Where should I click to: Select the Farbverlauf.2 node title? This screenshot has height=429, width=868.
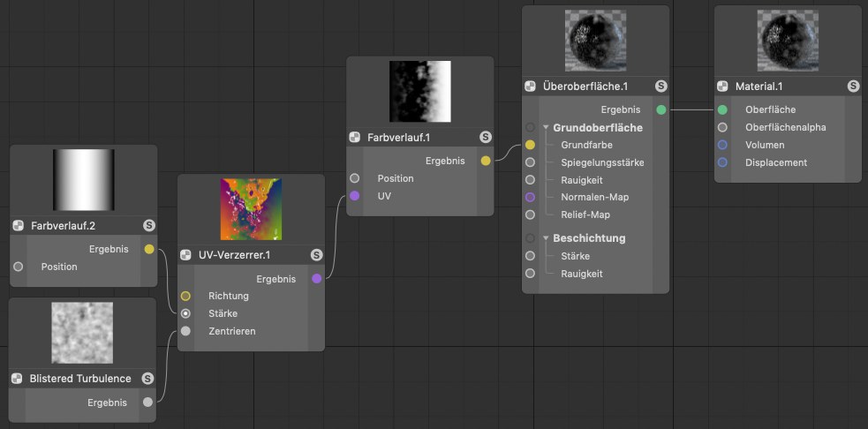63,226
